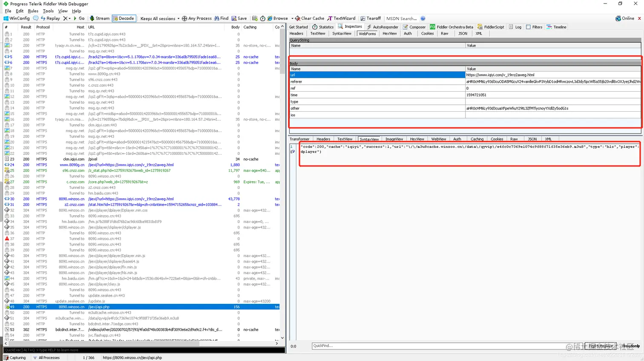Click the Go resume button
The height and width of the screenshot is (361, 644).
pyautogui.click(x=79, y=18)
